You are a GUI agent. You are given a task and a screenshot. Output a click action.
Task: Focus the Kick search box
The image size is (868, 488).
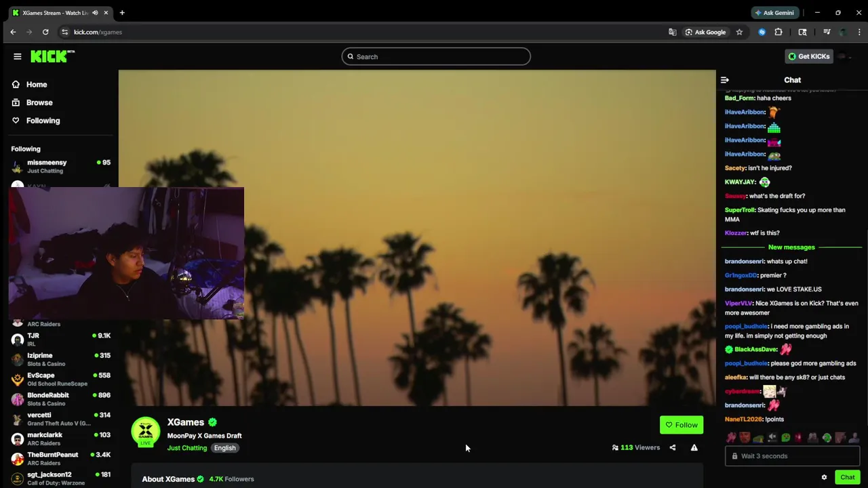click(436, 57)
